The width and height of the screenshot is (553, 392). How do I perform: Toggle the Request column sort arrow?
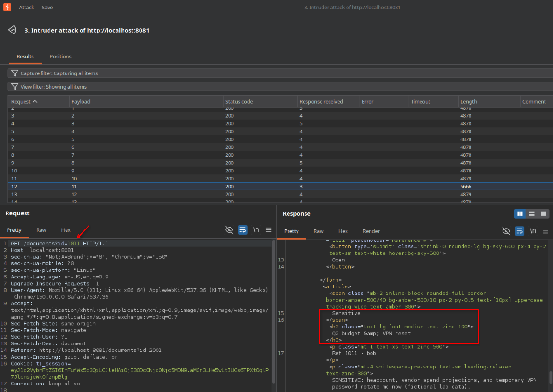[x=35, y=101]
